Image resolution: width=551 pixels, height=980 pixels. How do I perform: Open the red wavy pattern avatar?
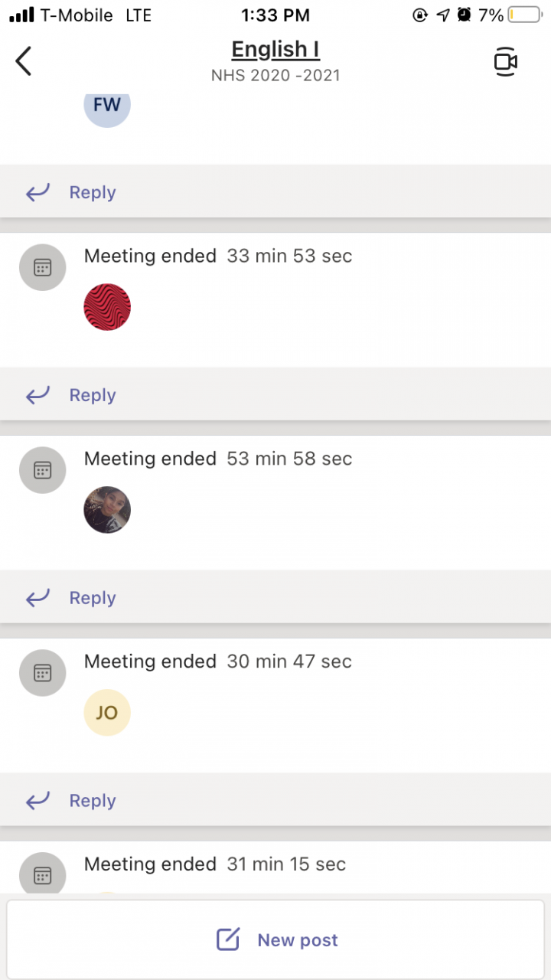tap(107, 307)
